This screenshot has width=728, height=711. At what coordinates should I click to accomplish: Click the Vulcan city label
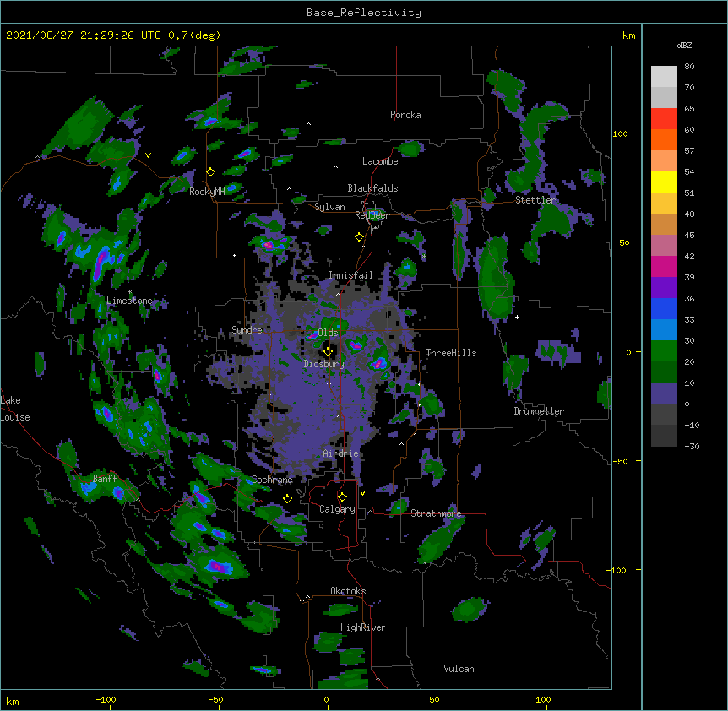pos(459,669)
